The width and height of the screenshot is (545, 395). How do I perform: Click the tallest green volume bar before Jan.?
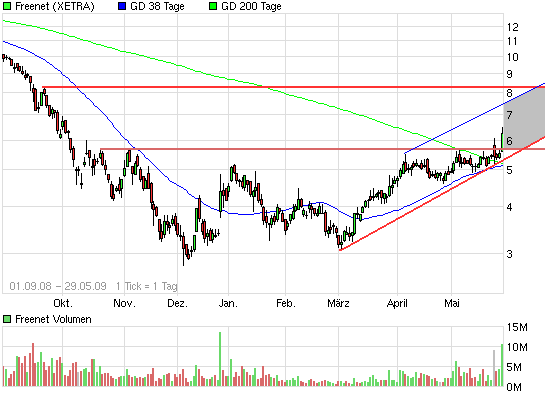pyautogui.click(x=220, y=359)
